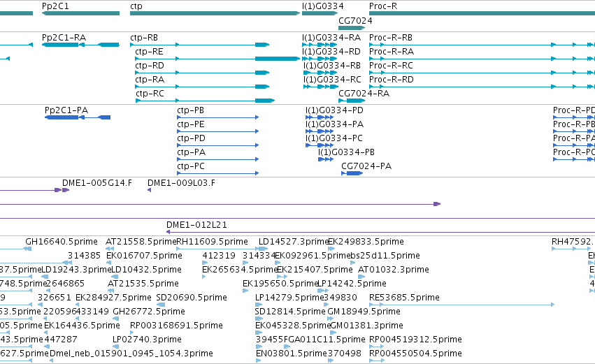Select EST EK164436.5prime
The height and width of the screenshot is (364, 595).
pos(82,326)
